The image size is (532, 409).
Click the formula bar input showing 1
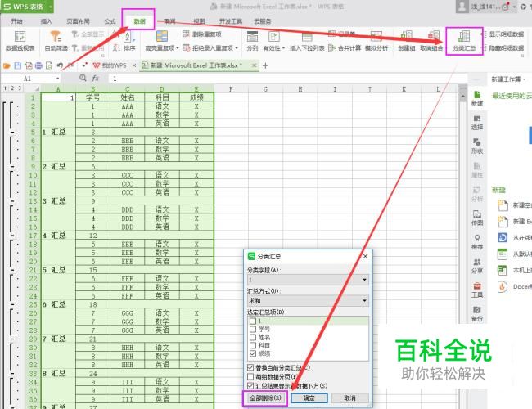(288, 79)
